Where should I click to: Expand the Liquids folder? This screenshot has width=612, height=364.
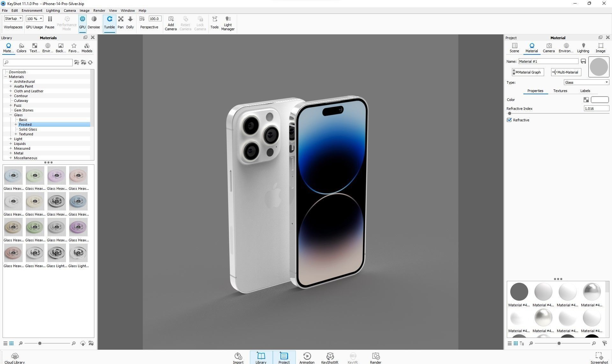(11, 144)
